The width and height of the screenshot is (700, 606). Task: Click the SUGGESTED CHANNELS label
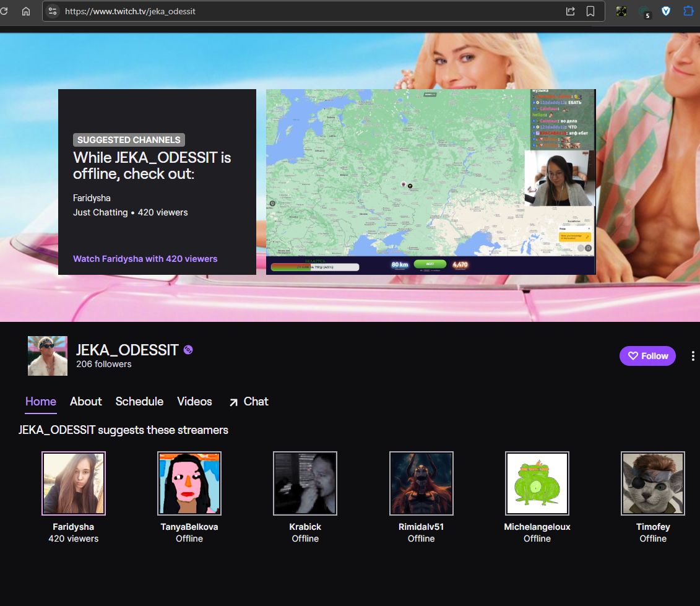(129, 140)
